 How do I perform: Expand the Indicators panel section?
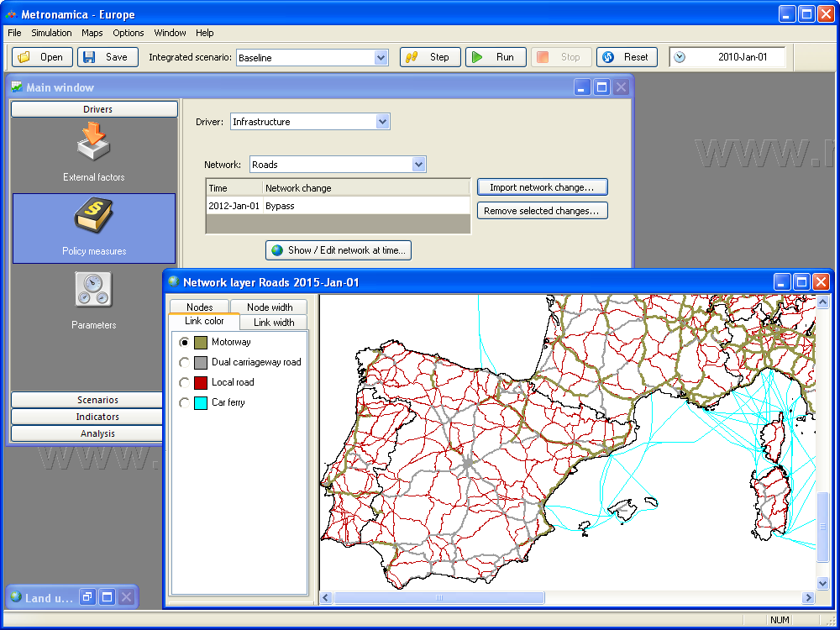[x=87, y=417]
